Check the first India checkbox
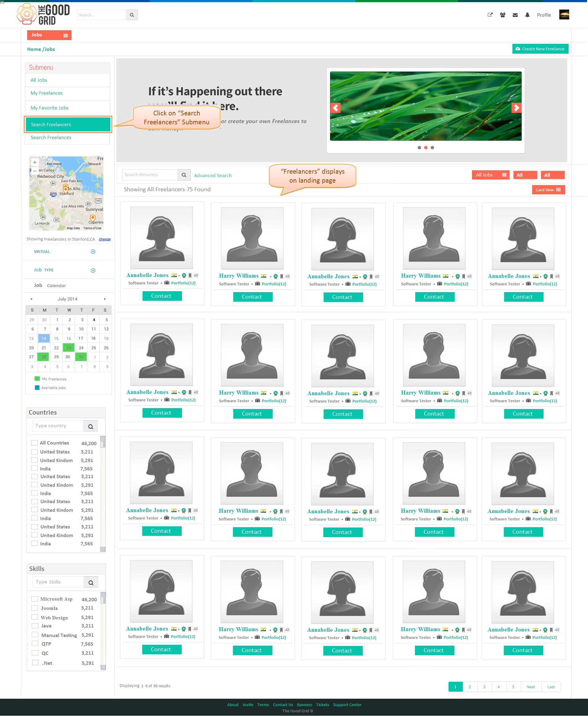588x716 pixels. tap(34, 468)
